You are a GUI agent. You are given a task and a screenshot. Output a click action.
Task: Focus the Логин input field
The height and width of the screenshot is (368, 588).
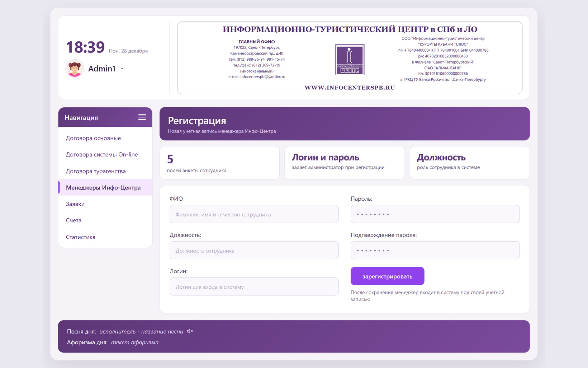254,287
